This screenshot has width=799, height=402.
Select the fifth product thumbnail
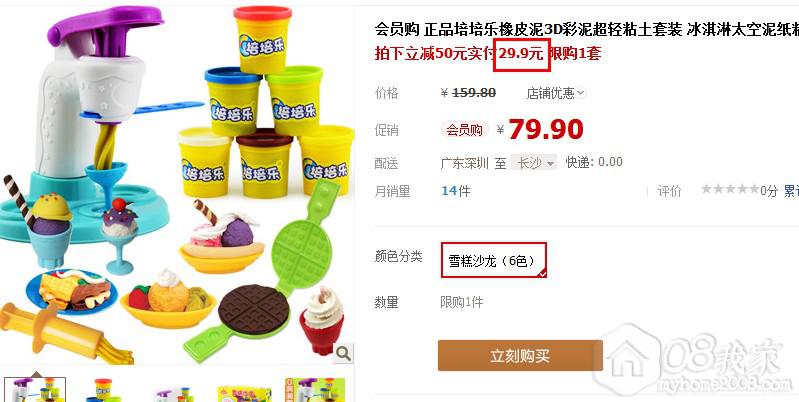pyautogui.click(x=315, y=390)
